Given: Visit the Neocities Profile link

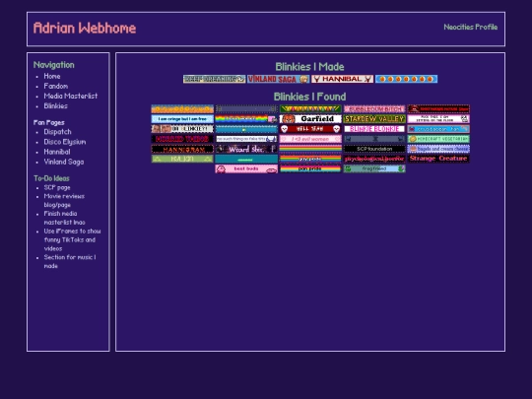Looking at the screenshot, I should pyautogui.click(x=471, y=28).
